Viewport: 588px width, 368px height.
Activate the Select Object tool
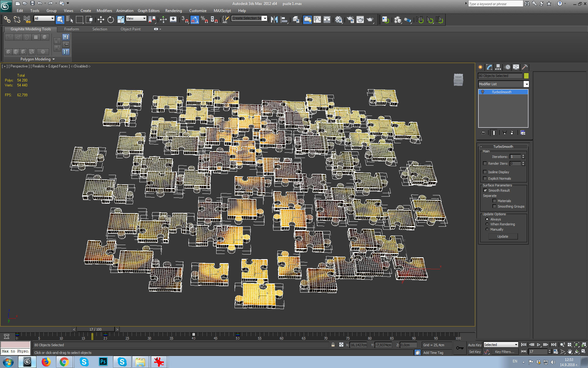click(60, 20)
